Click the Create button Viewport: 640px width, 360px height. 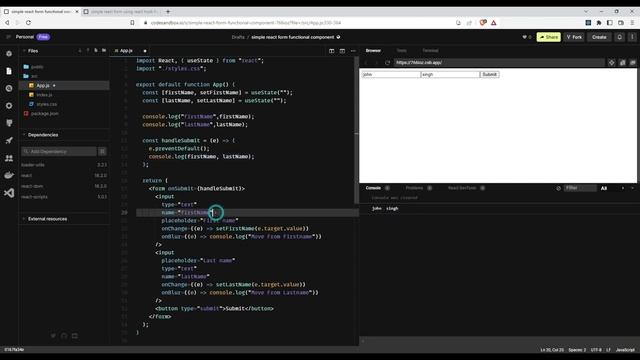point(599,37)
